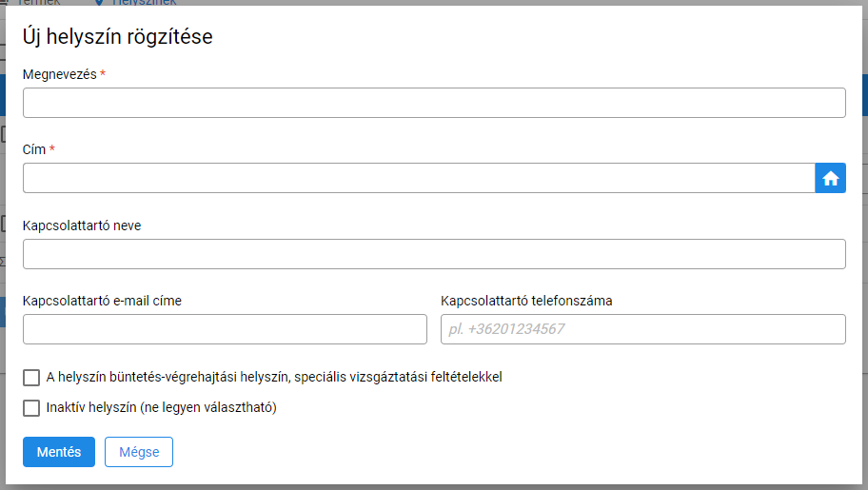The image size is (868, 490).
Task: Cancel the dialog with Mégse
Action: 139,452
